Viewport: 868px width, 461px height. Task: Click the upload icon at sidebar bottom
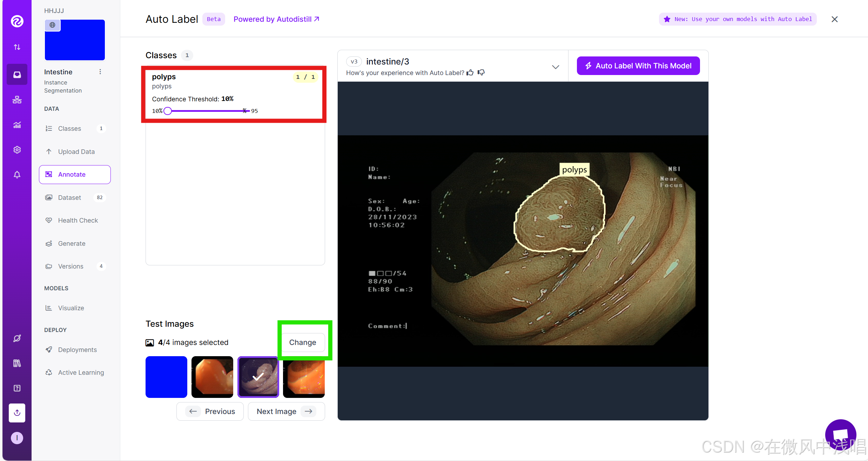(17, 413)
